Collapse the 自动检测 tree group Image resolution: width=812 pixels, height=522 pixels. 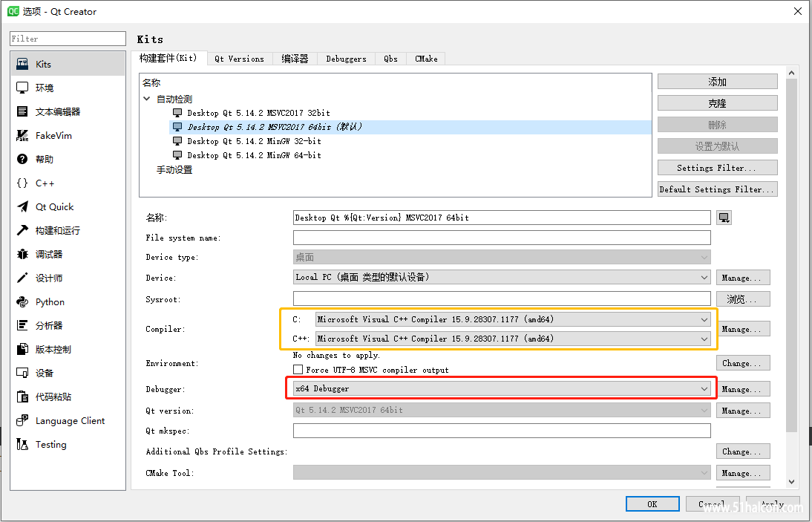point(147,99)
